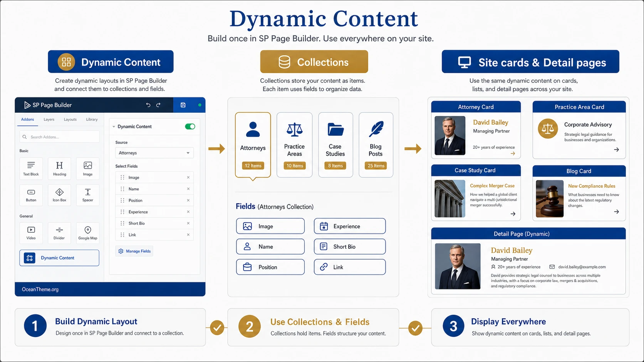Screen dimensions: 644x362
Task: Click the undo arrow in SP Page Builder
Action: click(148, 105)
